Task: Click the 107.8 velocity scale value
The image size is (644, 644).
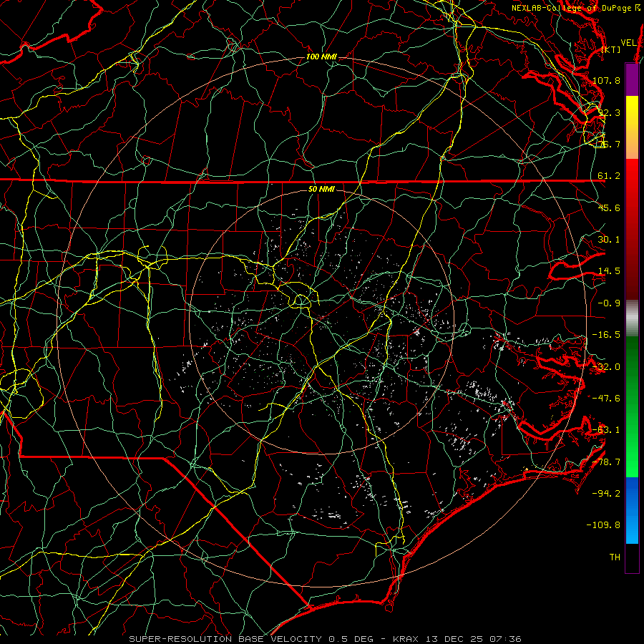Action: [x=606, y=80]
